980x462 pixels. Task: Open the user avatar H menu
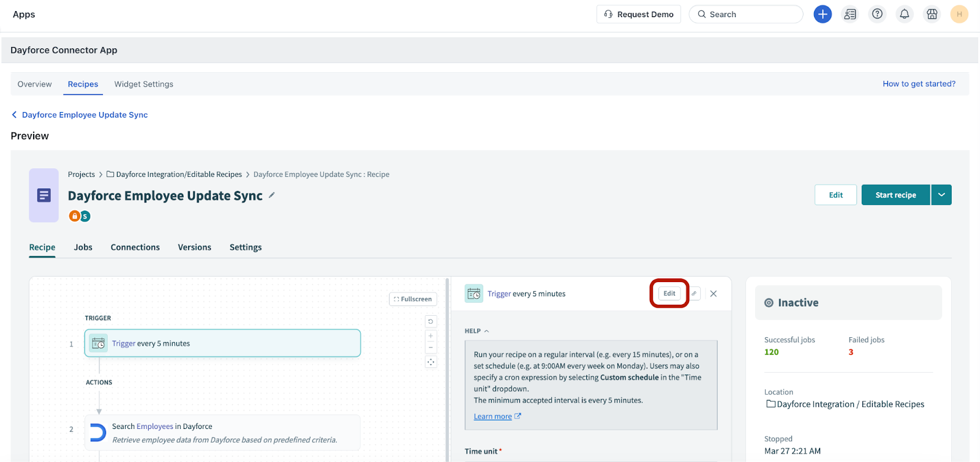tap(959, 14)
